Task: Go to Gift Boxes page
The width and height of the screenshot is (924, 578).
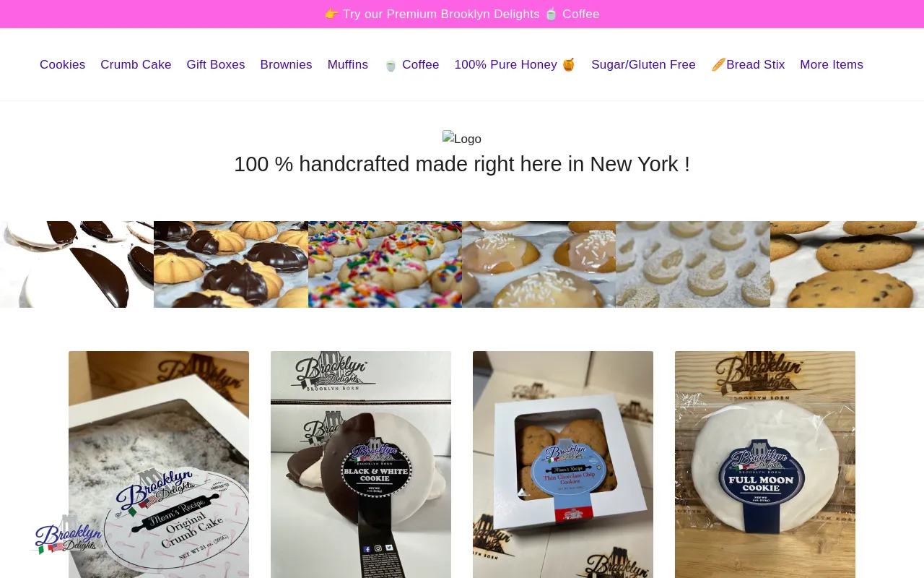Action: [216, 65]
